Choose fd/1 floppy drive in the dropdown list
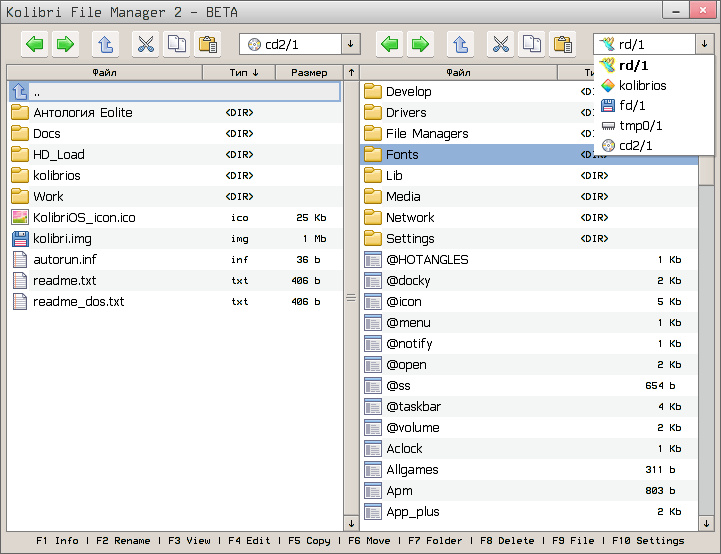The height and width of the screenshot is (554, 721). [x=633, y=106]
